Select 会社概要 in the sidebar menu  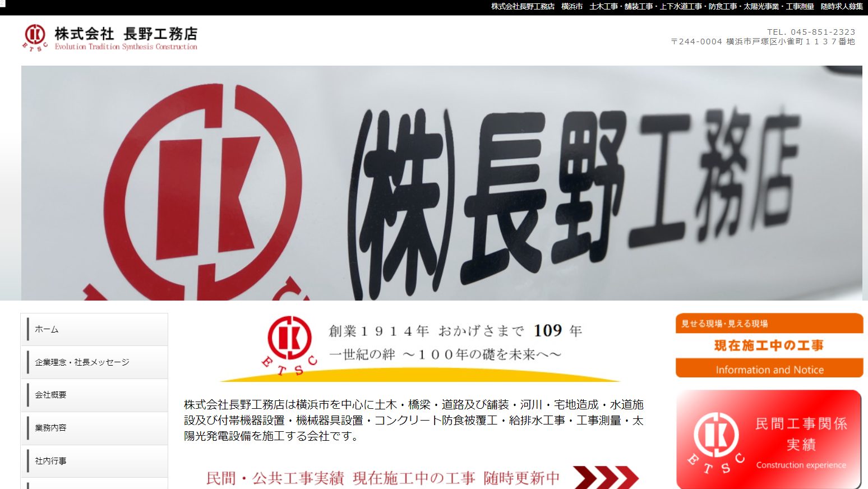pyautogui.click(x=94, y=395)
